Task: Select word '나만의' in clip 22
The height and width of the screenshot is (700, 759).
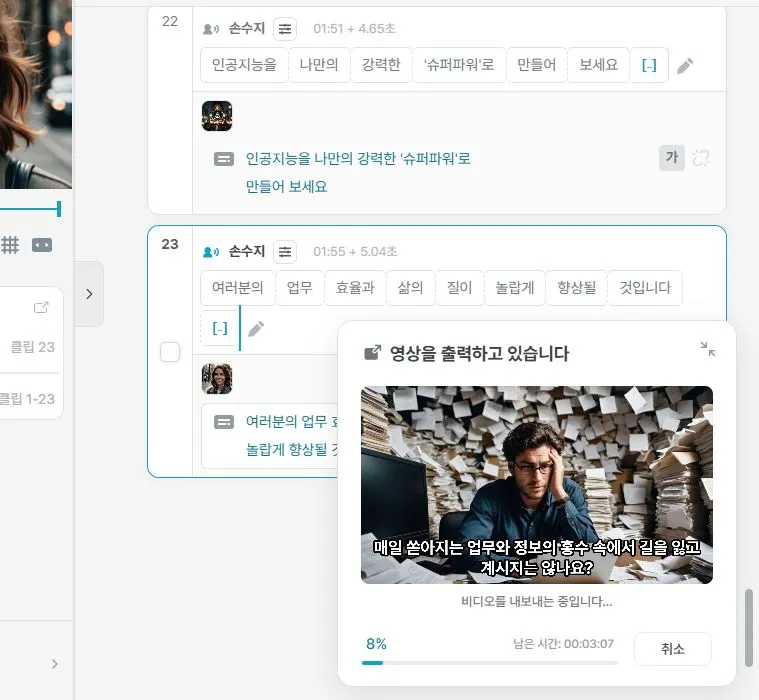Action: pyautogui.click(x=319, y=65)
